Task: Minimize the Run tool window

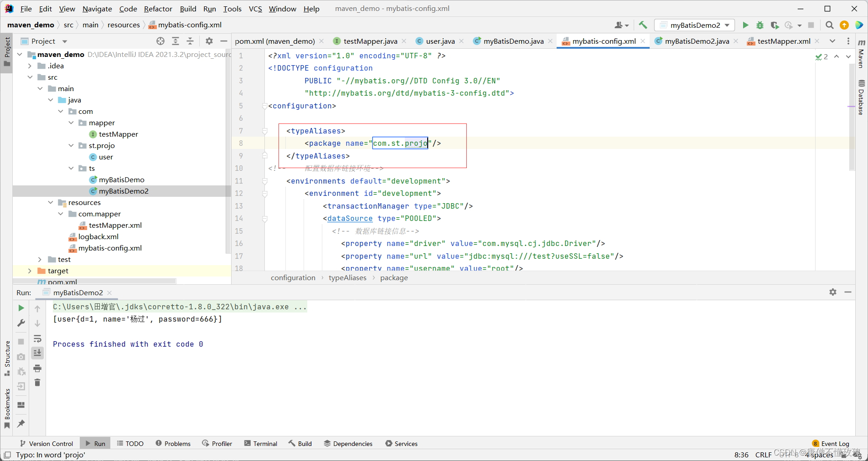Action: (848, 292)
